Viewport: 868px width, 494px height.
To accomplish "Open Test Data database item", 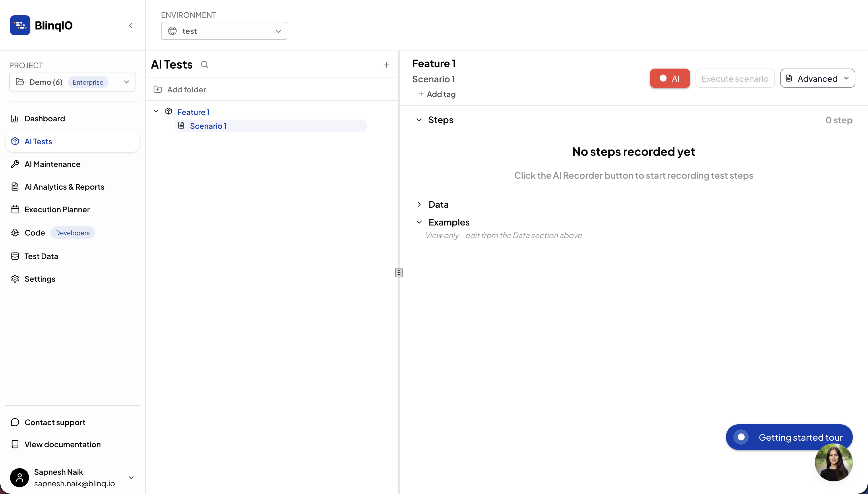I will tap(41, 256).
